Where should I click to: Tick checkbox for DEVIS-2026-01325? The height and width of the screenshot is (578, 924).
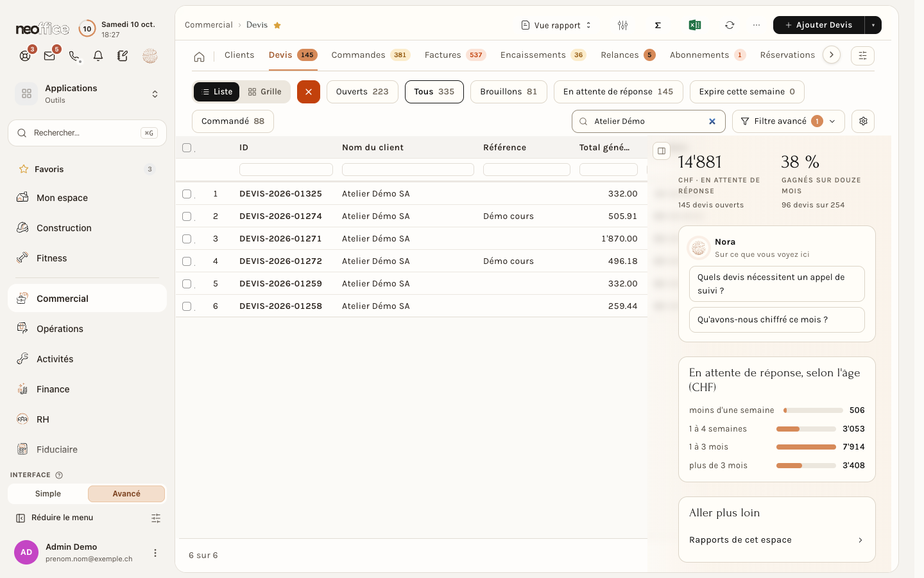[x=187, y=194]
